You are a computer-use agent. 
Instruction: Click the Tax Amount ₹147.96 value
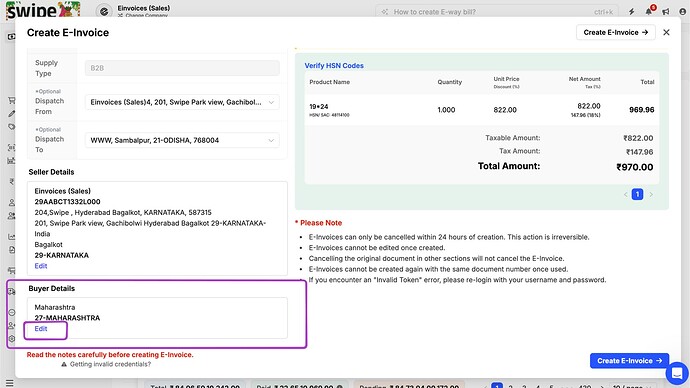[x=639, y=152]
